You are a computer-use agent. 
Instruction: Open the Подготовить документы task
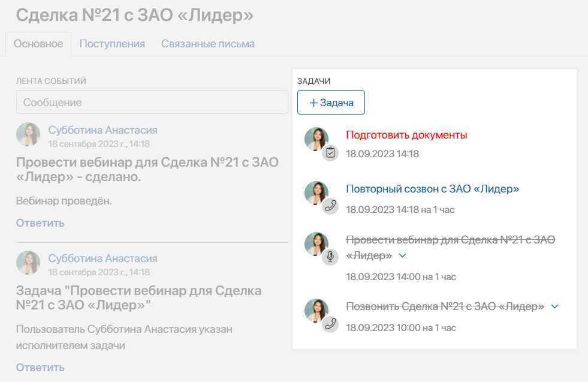(x=406, y=135)
